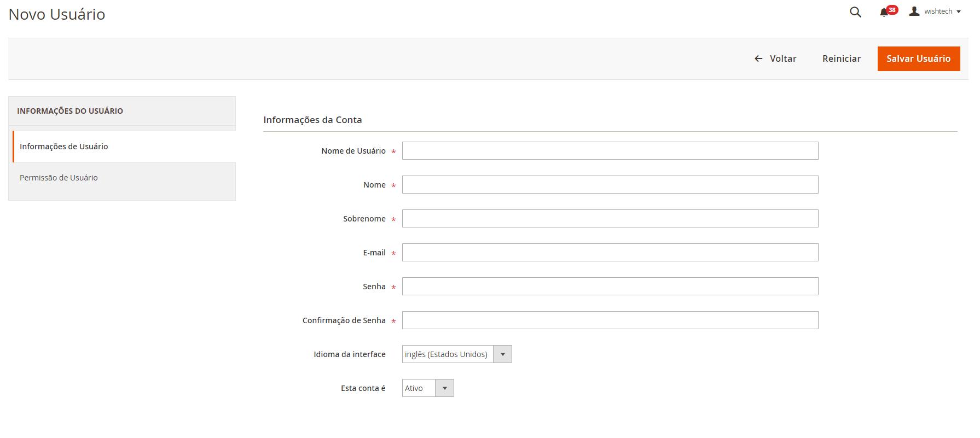Image resolution: width=980 pixels, height=438 pixels.
Task: Click the Reiniciar button
Action: [842, 59]
